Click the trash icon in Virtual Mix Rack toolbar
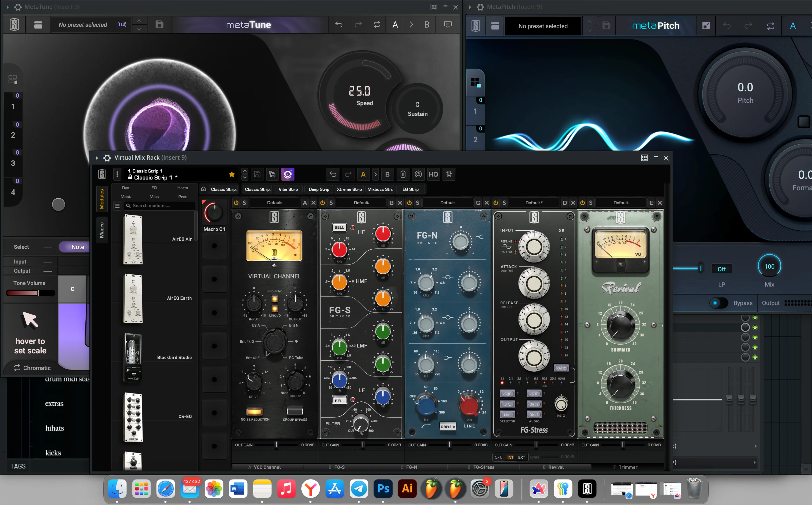Image resolution: width=812 pixels, height=505 pixels. [x=403, y=174]
